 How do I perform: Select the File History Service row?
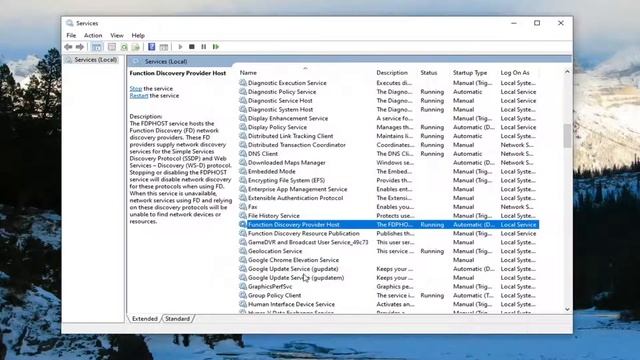388,216
